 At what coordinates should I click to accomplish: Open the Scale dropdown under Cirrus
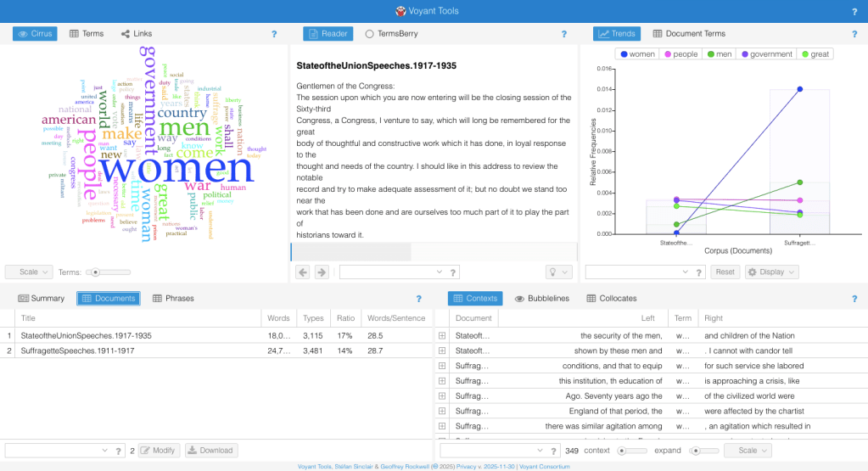coord(29,272)
